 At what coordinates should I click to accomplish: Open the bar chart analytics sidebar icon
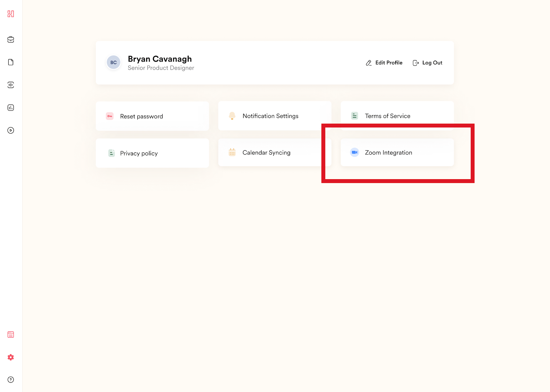click(x=11, y=108)
